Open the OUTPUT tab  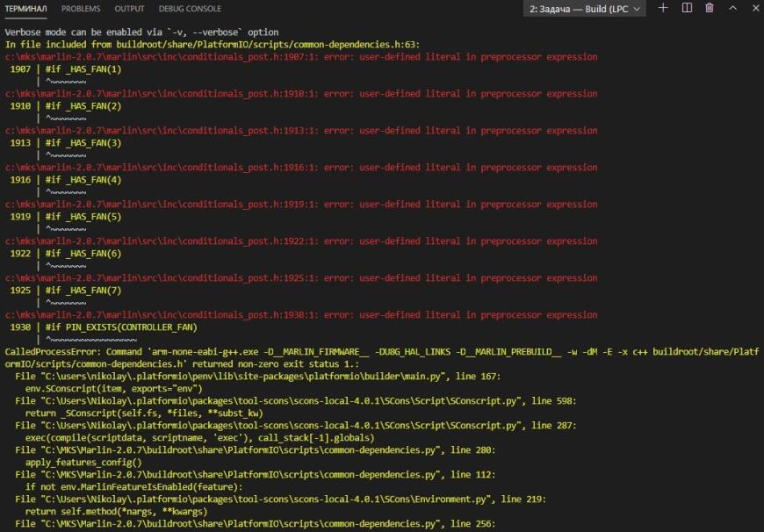(129, 9)
